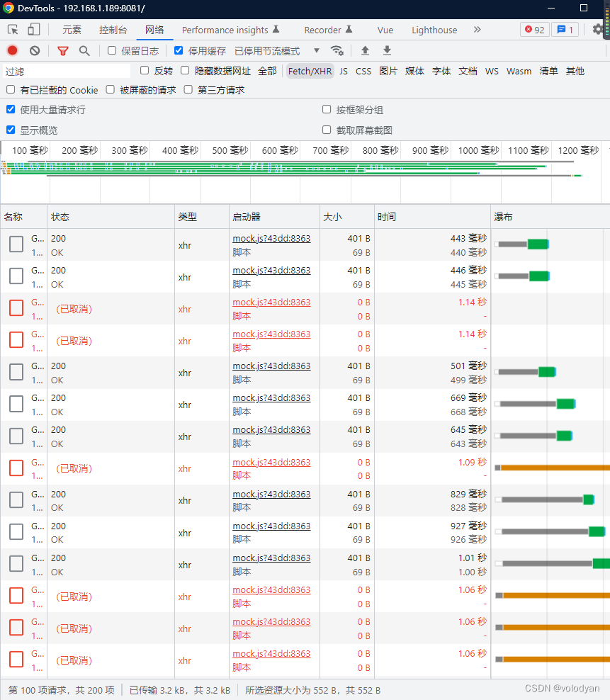This screenshot has width=610, height=700.
Task: Switch to the 元素 tab
Action: tap(72, 30)
